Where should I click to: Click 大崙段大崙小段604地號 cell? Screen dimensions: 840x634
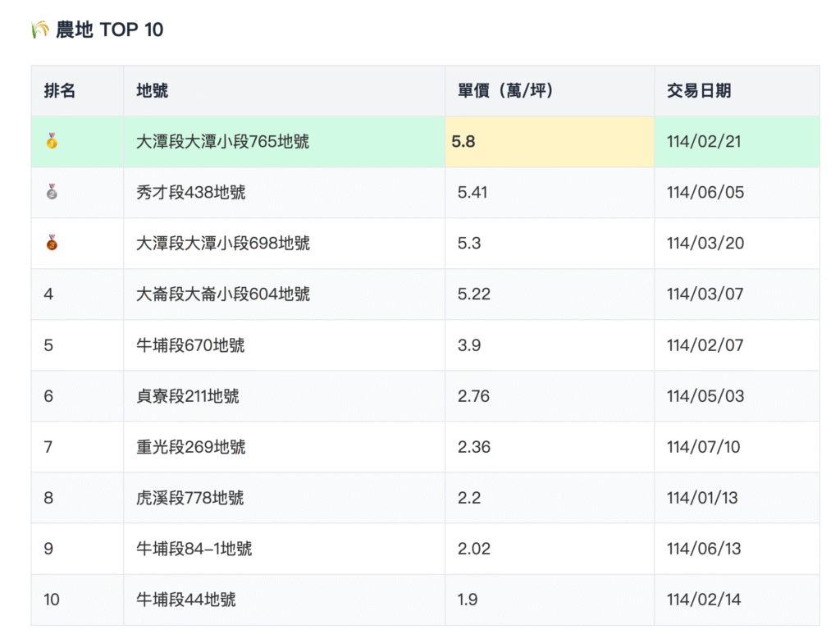222,294
